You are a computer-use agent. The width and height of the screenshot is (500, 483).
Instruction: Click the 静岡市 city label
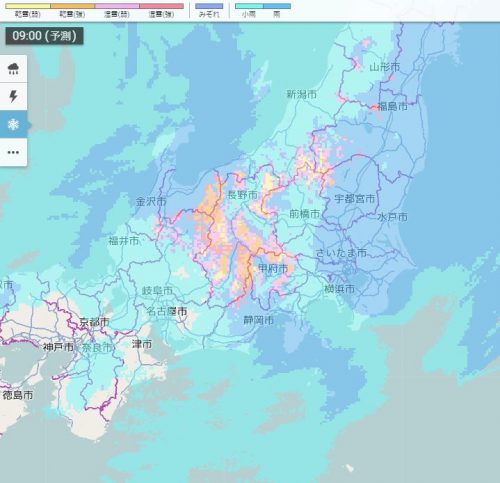[259, 320]
